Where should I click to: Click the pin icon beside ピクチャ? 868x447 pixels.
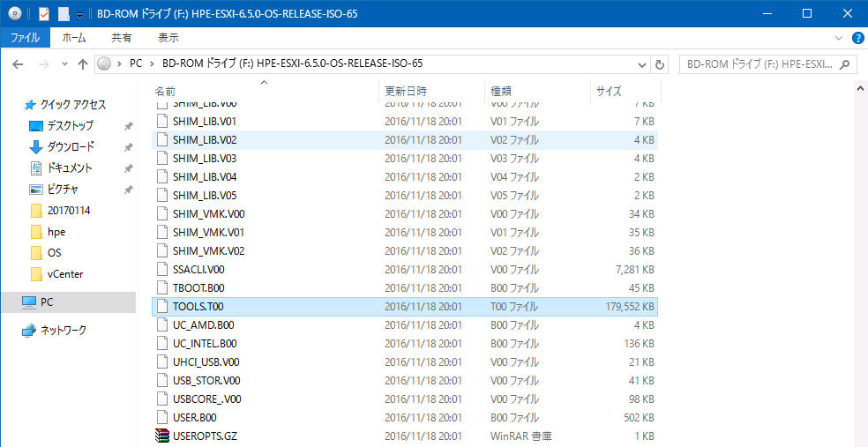pyautogui.click(x=129, y=190)
